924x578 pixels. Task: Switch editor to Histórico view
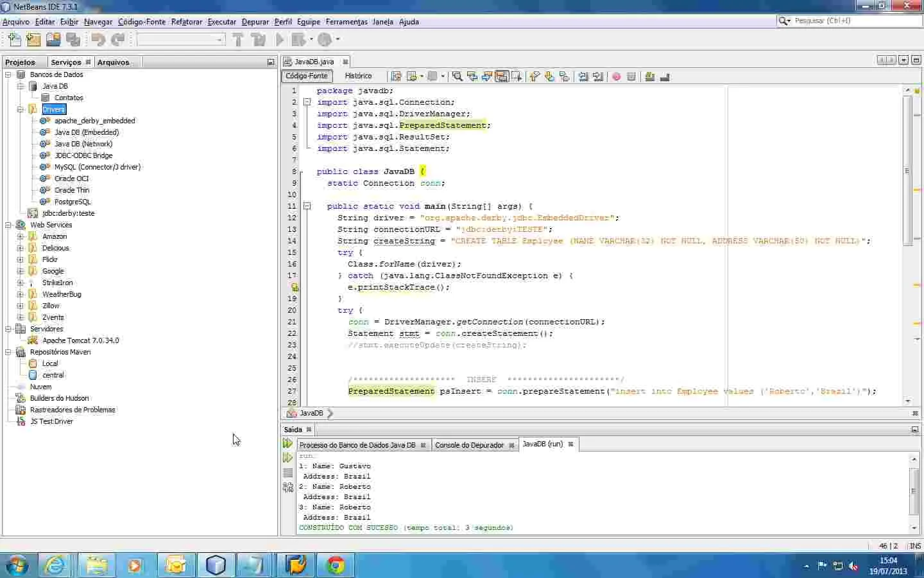click(x=358, y=76)
